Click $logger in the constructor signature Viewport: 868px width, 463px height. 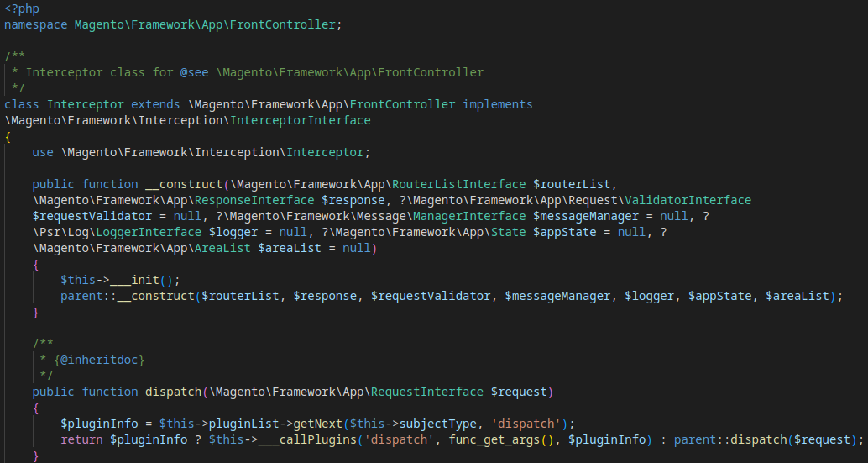(233, 232)
